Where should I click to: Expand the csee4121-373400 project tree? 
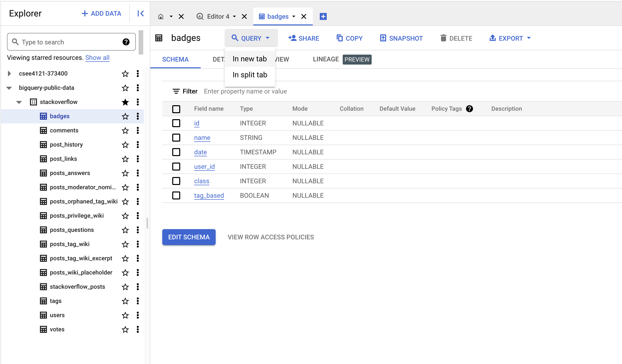(9, 74)
